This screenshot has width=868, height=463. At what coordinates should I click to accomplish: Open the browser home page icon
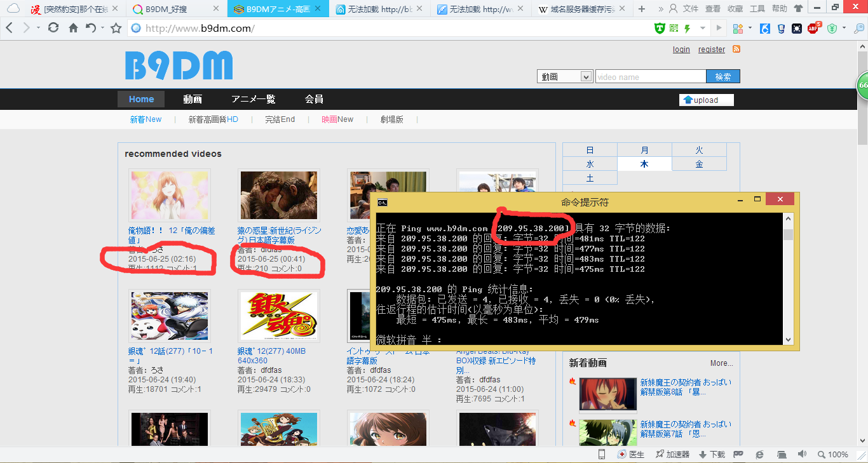[x=74, y=28]
